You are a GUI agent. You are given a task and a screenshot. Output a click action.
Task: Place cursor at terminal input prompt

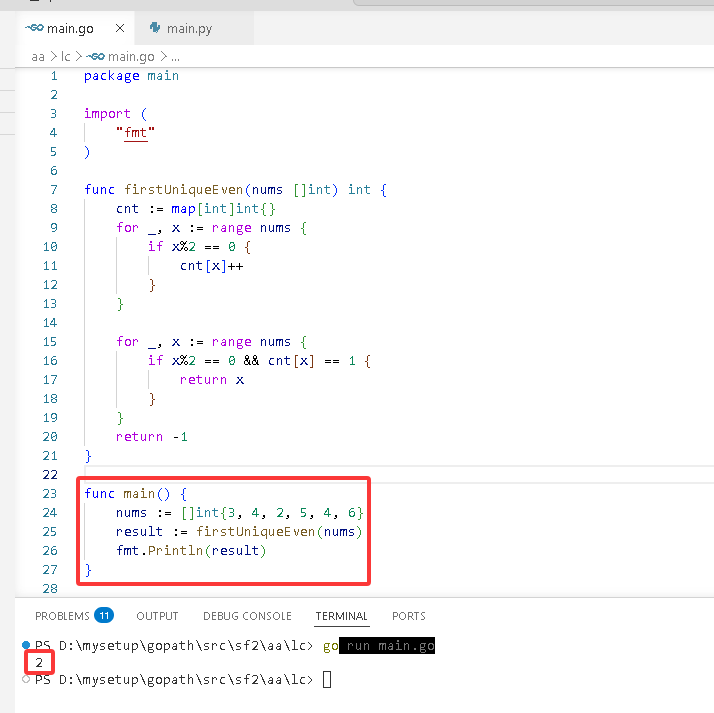point(327,680)
